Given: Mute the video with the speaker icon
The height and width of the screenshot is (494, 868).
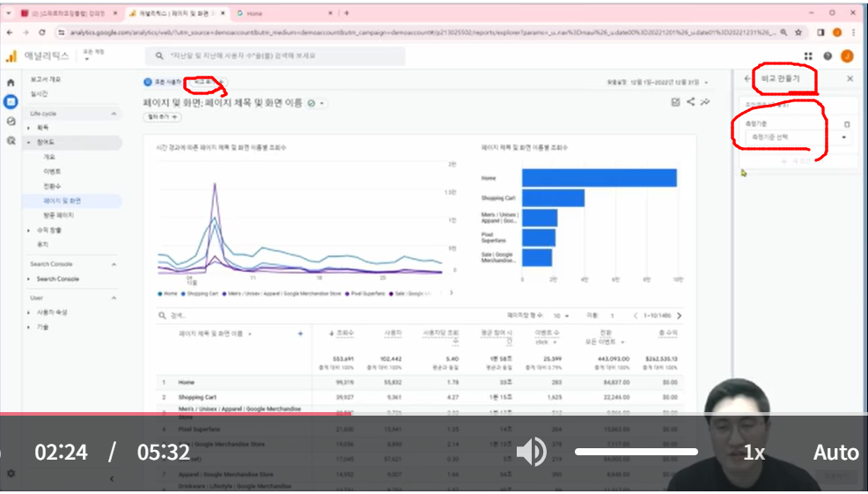Looking at the screenshot, I should pyautogui.click(x=532, y=452).
